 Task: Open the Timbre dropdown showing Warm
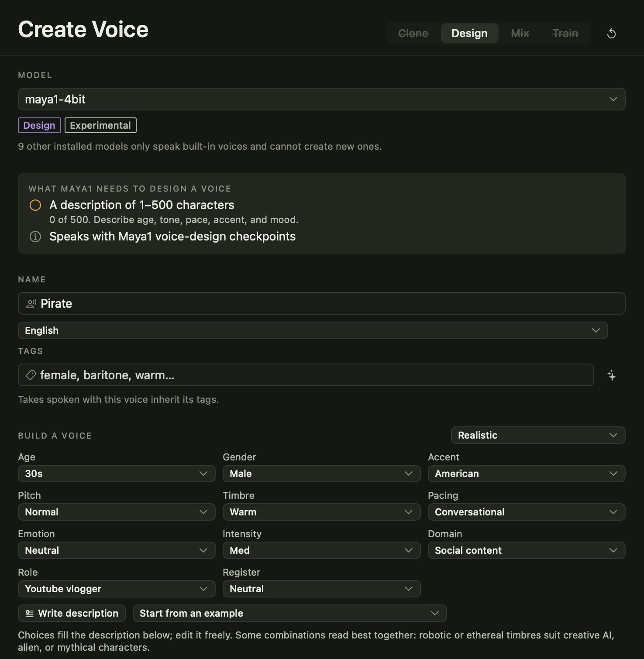[321, 512]
